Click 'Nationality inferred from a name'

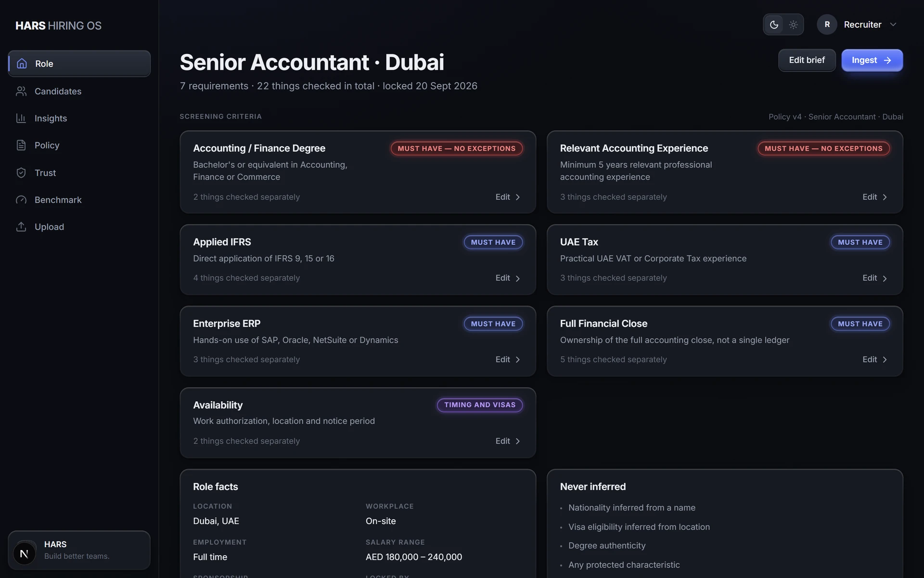[631, 508]
